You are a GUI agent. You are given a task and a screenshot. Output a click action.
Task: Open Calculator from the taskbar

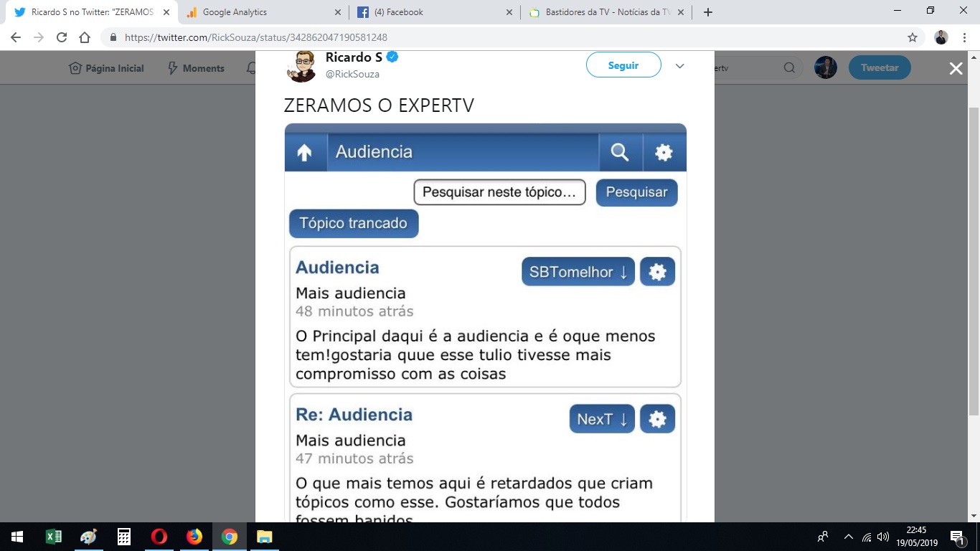(124, 537)
